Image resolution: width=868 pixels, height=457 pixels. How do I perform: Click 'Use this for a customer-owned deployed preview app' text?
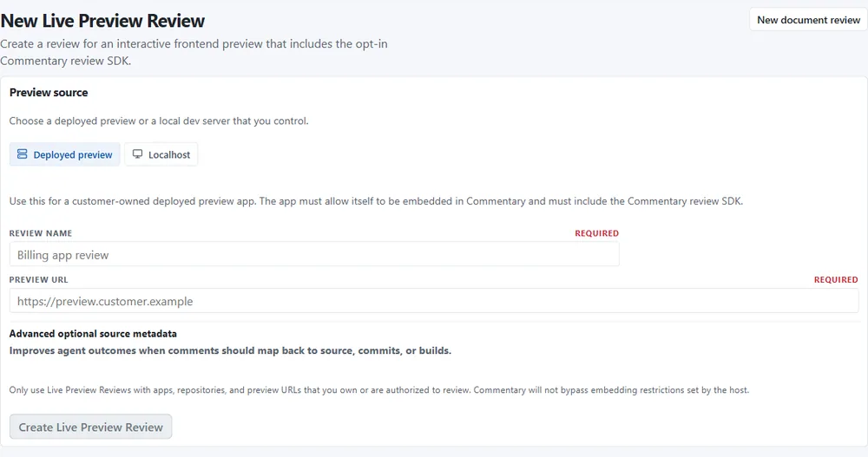pos(376,201)
